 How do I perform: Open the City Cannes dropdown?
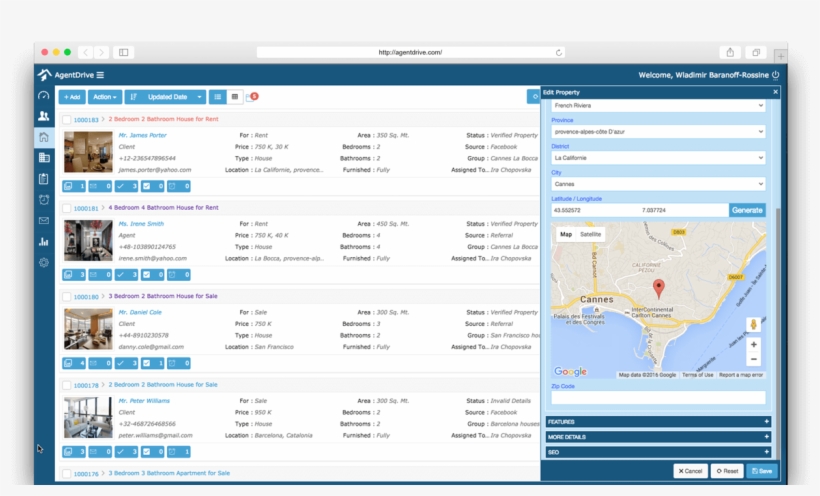[658, 184]
